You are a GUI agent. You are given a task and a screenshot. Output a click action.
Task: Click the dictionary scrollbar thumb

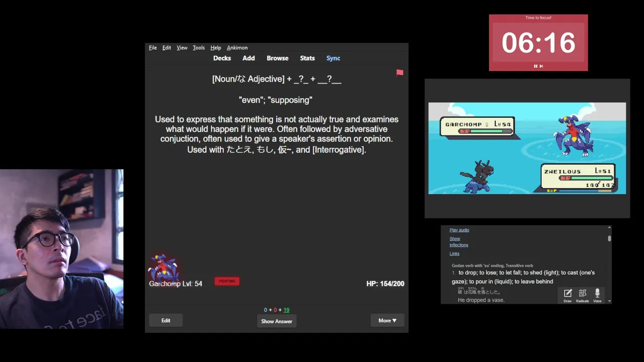[609, 238]
